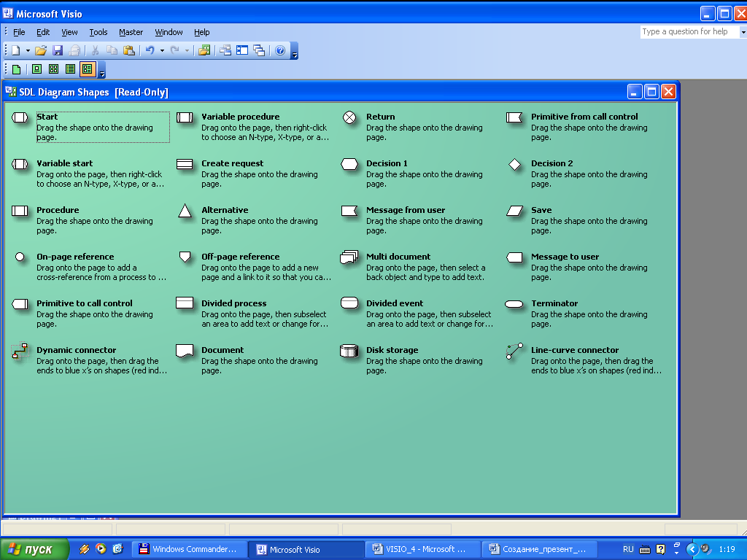The image size is (747, 560).
Task: Select the Decision 2 diamond icon
Action: (514, 164)
